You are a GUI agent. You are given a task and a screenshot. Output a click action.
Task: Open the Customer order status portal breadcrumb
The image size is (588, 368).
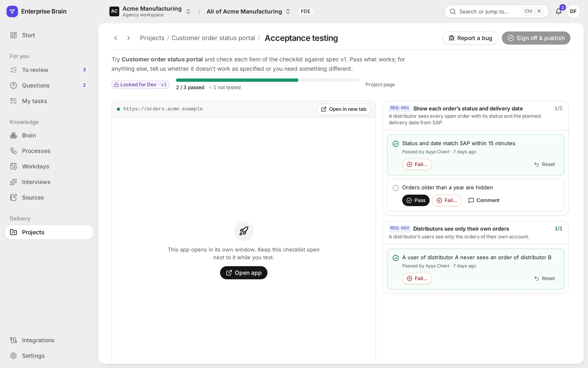tap(213, 38)
